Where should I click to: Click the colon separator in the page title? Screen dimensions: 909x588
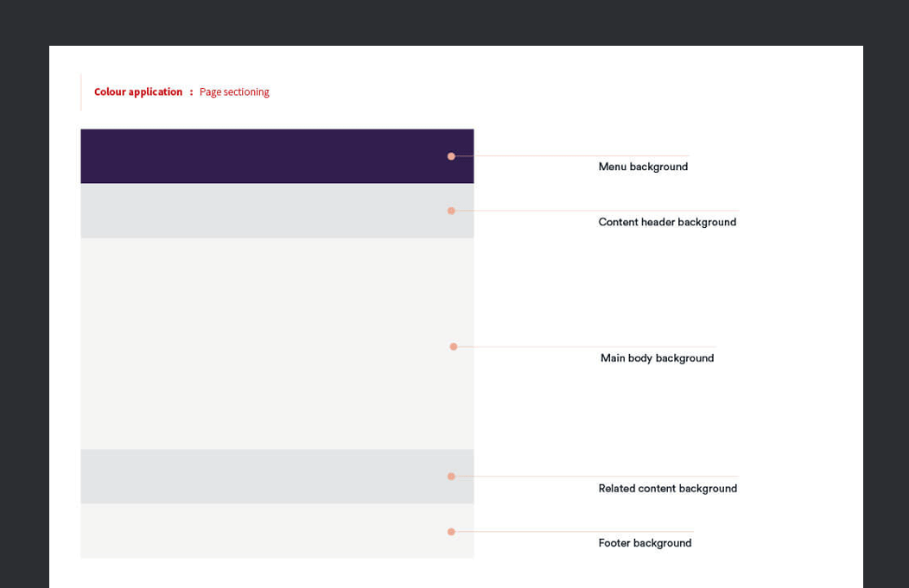pyautogui.click(x=191, y=92)
